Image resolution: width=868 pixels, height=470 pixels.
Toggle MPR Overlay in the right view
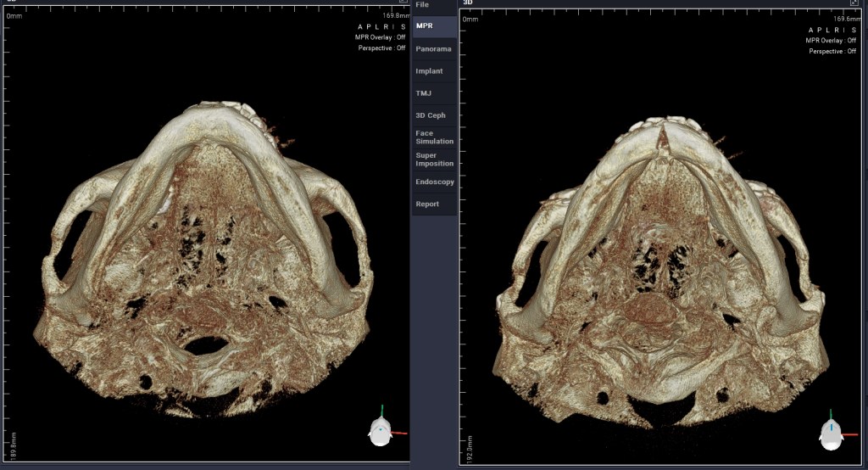[831, 40]
